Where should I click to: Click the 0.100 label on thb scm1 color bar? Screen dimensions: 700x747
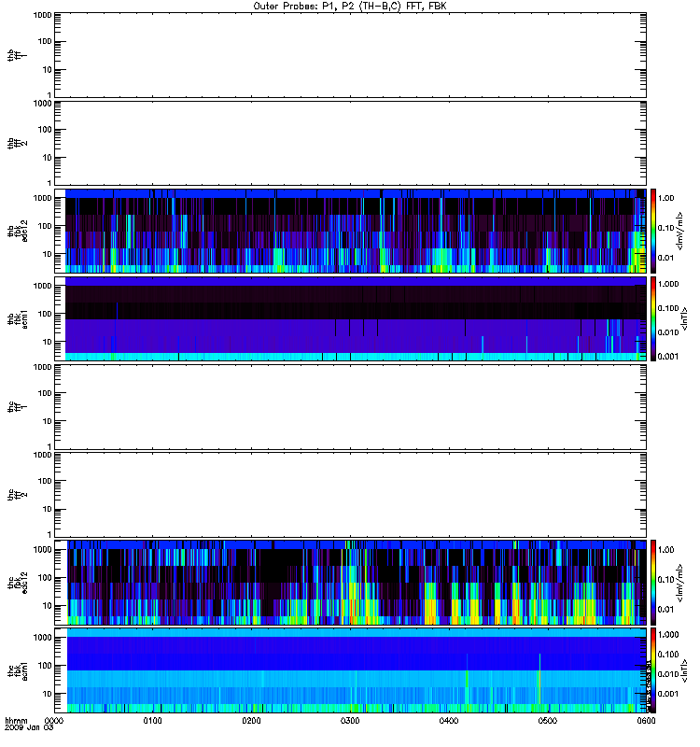click(668, 308)
